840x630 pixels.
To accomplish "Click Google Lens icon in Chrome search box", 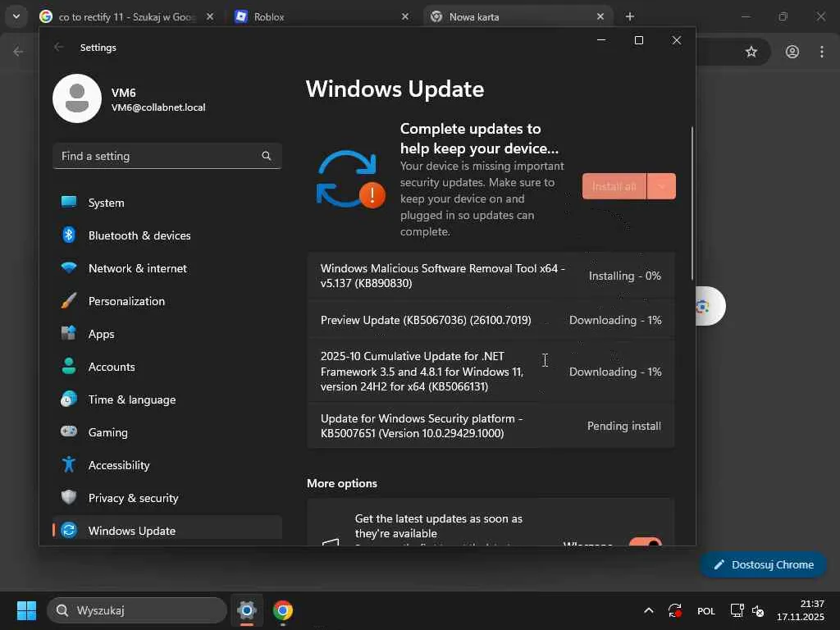I will click(703, 307).
